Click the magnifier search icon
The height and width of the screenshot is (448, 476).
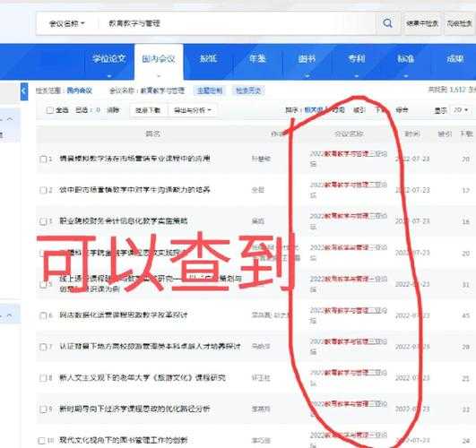(x=387, y=23)
